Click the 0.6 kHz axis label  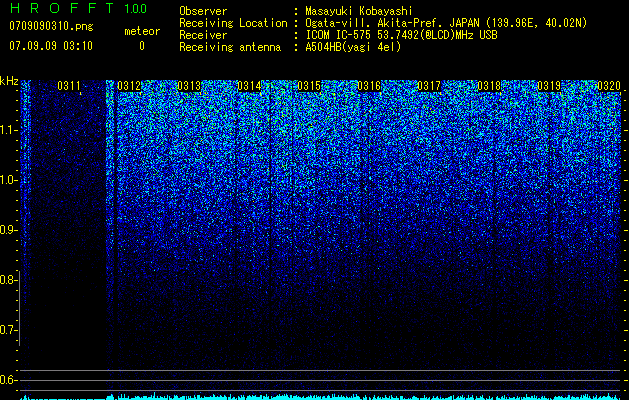tap(8, 380)
